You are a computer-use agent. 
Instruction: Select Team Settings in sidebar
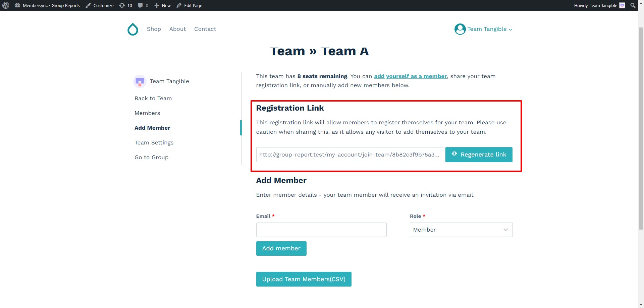tap(154, 142)
